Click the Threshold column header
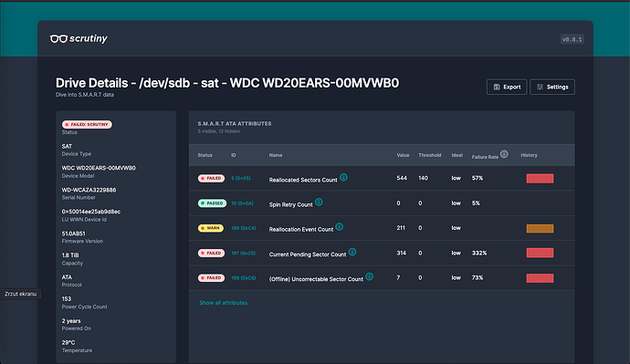This screenshot has height=364, width=630. (x=429, y=155)
